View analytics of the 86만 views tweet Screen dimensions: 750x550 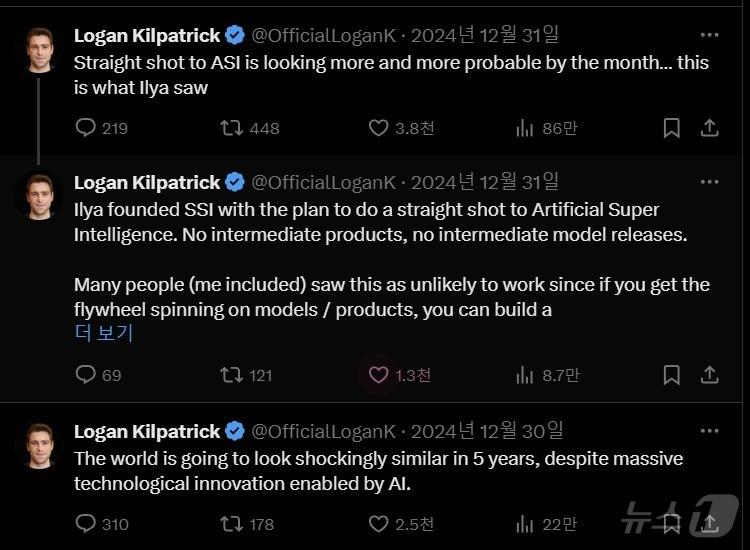click(x=525, y=128)
